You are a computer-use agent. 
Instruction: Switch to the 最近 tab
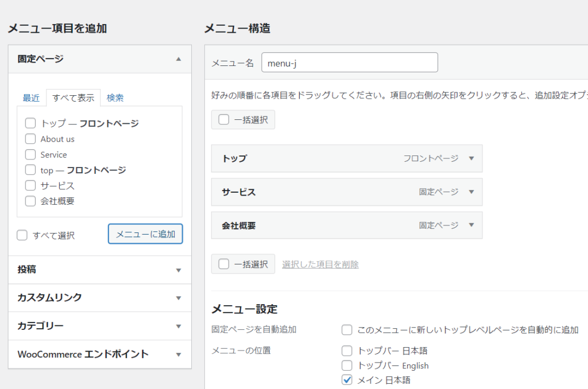(31, 98)
